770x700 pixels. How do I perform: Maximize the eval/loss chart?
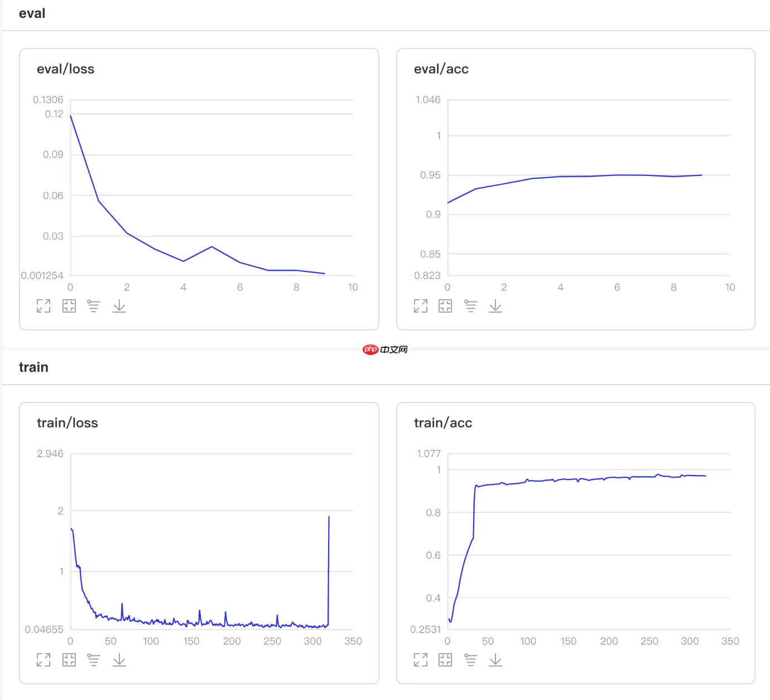44,306
